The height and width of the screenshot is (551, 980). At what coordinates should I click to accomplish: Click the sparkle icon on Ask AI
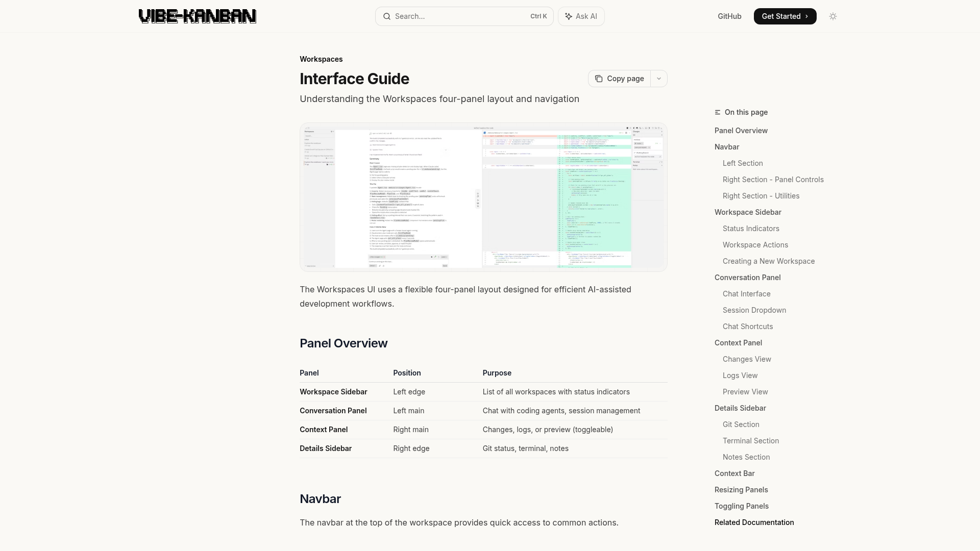pos(569,16)
